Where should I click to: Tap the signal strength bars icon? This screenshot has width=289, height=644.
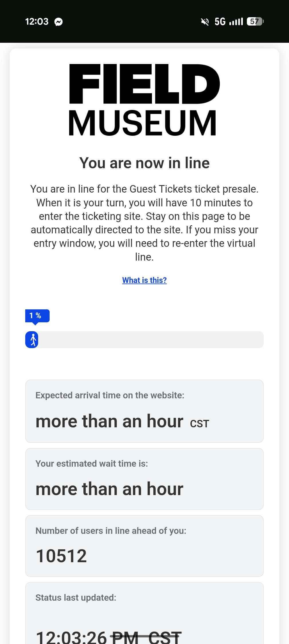point(236,22)
